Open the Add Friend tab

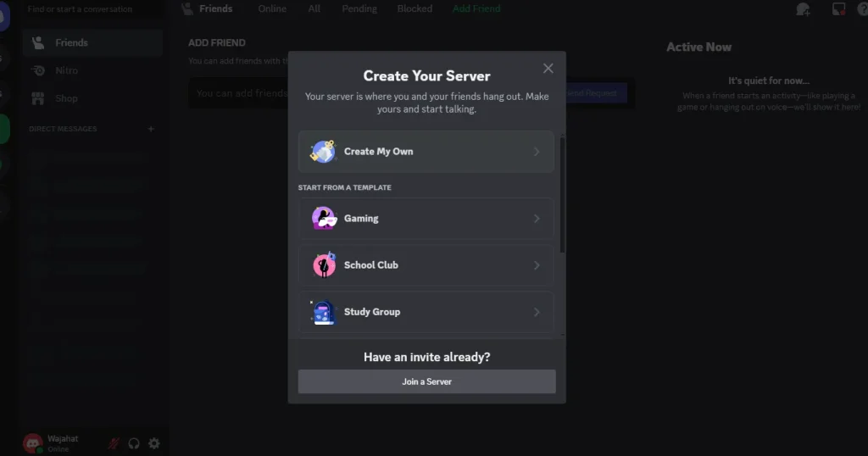476,8
